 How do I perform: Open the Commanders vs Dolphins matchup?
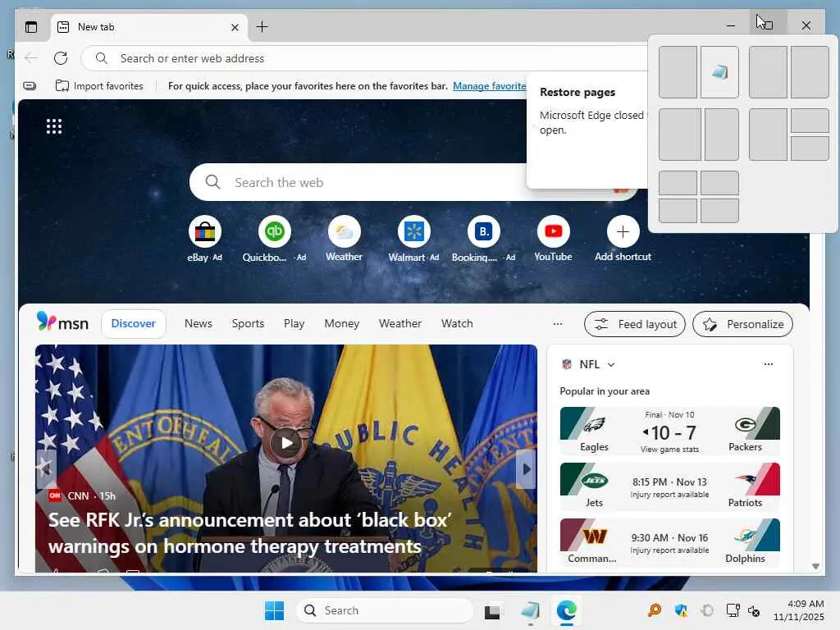[669, 543]
